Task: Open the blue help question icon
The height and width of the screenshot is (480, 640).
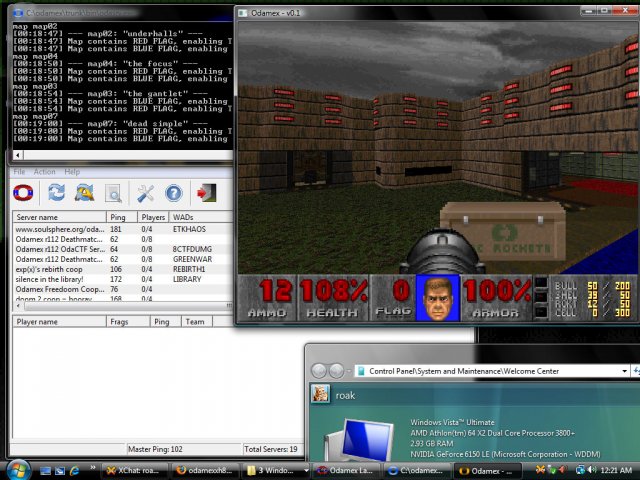Action: point(174,193)
